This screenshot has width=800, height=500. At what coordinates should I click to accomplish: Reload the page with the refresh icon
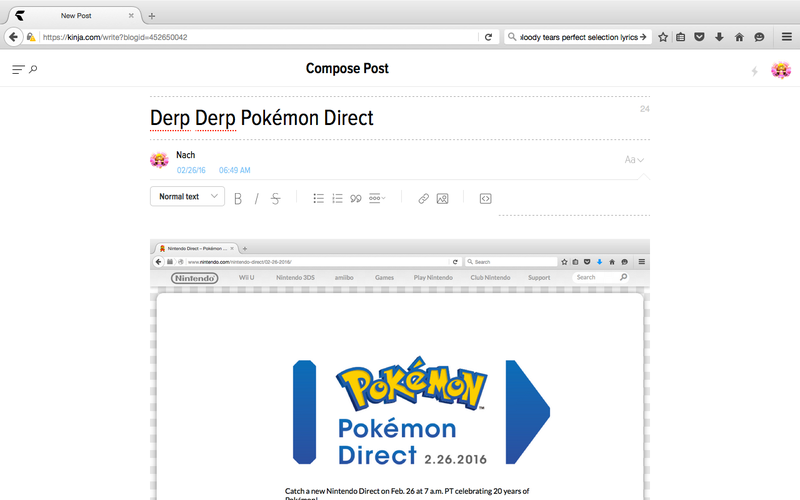[x=488, y=37]
